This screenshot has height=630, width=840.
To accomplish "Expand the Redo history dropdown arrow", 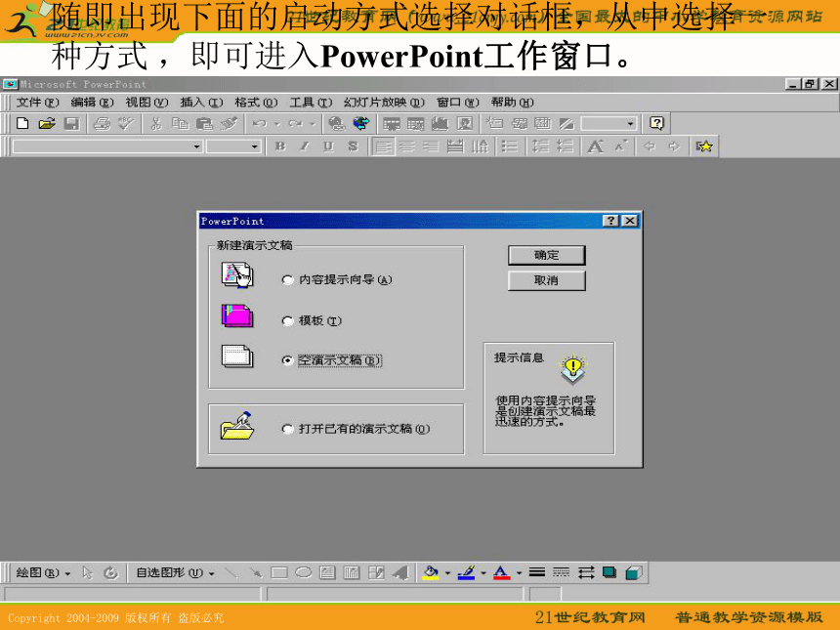I will [x=313, y=124].
